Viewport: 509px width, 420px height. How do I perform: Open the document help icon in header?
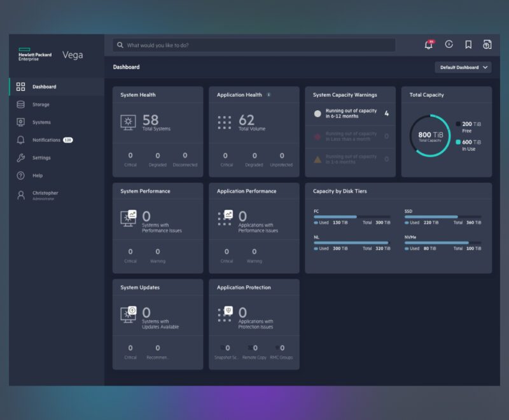[x=487, y=45]
